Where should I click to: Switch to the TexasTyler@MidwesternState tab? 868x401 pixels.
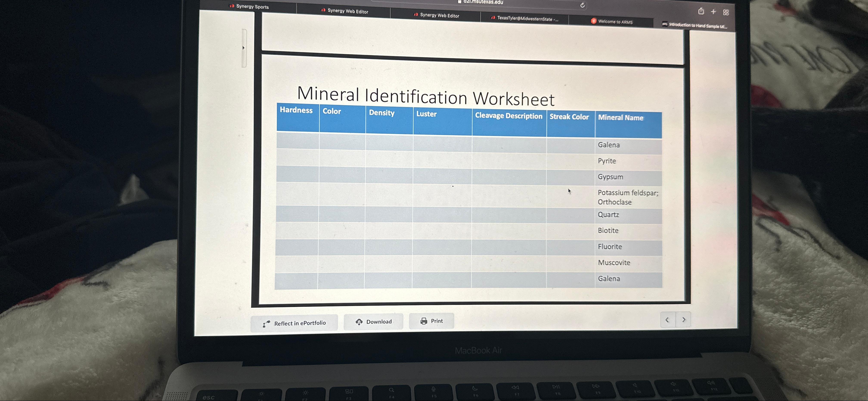(x=527, y=19)
